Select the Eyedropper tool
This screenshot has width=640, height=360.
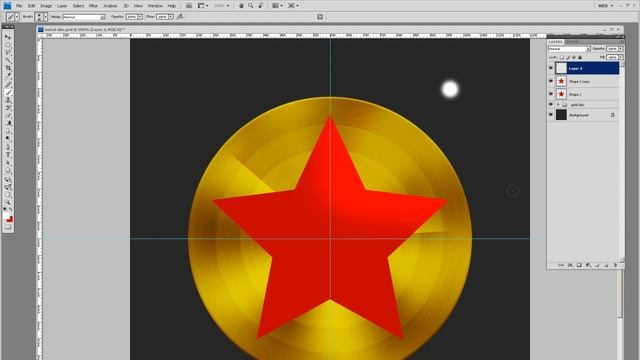click(x=8, y=76)
